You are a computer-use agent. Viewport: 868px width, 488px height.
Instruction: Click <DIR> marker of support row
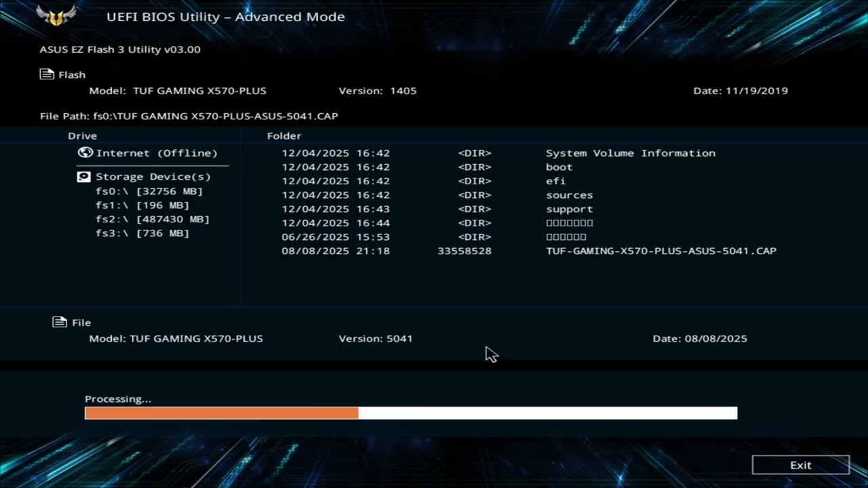[x=475, y=209]
